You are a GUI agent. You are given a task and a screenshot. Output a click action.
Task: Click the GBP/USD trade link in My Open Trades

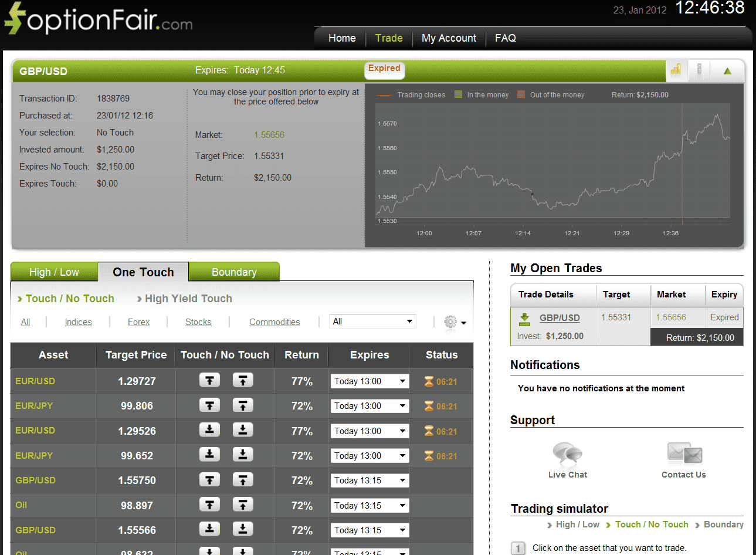pos(560,317)
